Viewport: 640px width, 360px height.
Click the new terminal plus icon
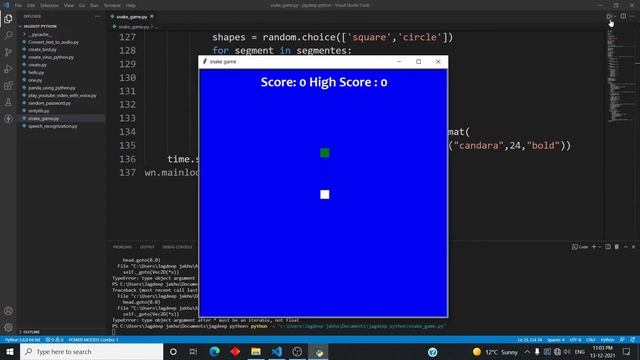point(594,247)
